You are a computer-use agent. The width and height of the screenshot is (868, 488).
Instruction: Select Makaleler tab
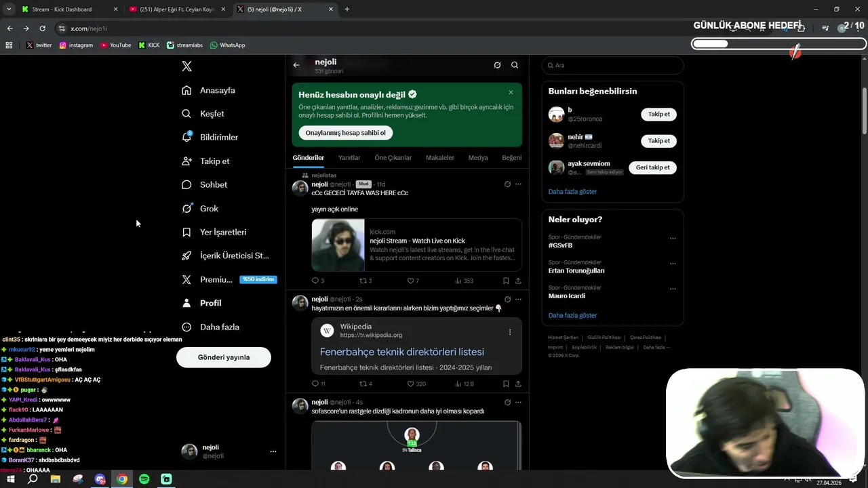pyautogui.click(x=440, y=158)
